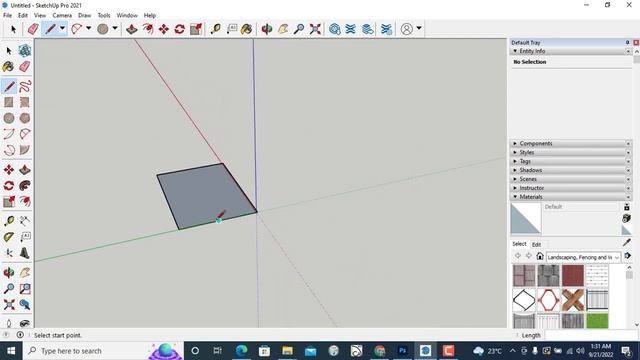This screenshot has height=360, width=640.
Task: Click the Default material name field
Action: [x=581, y=207]
